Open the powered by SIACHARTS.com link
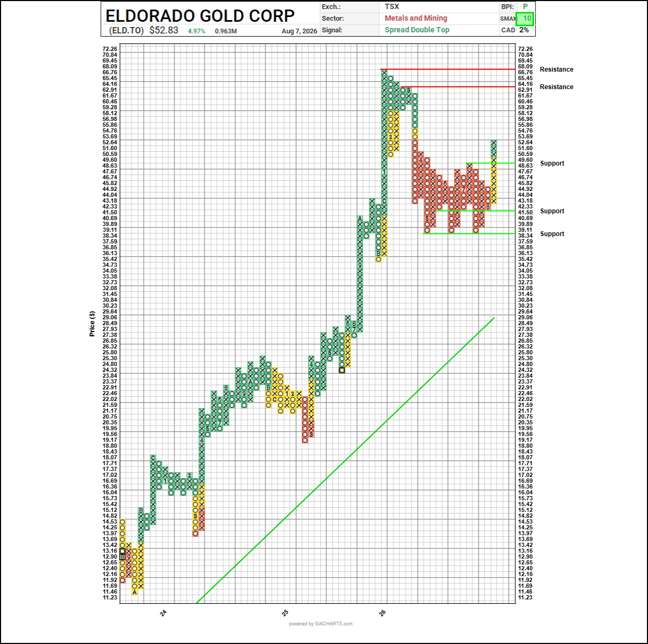The height and width of the screenshot is (644, 648). pyautogui.click(x=321, y=624)
